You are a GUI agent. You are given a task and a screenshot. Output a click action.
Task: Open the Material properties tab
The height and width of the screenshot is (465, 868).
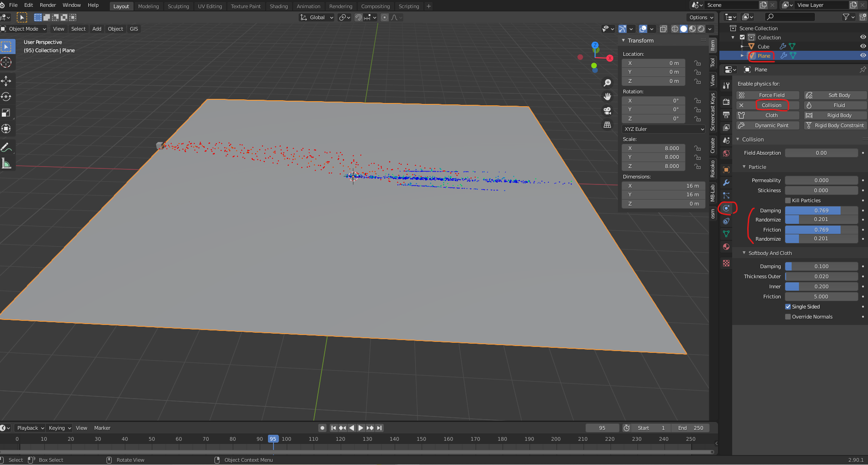point(726,247)
